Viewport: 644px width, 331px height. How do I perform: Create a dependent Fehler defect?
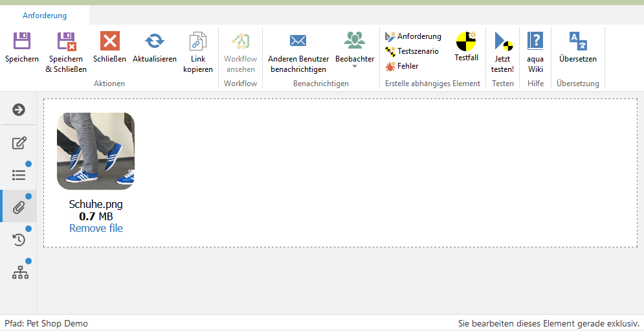point(403,66)
